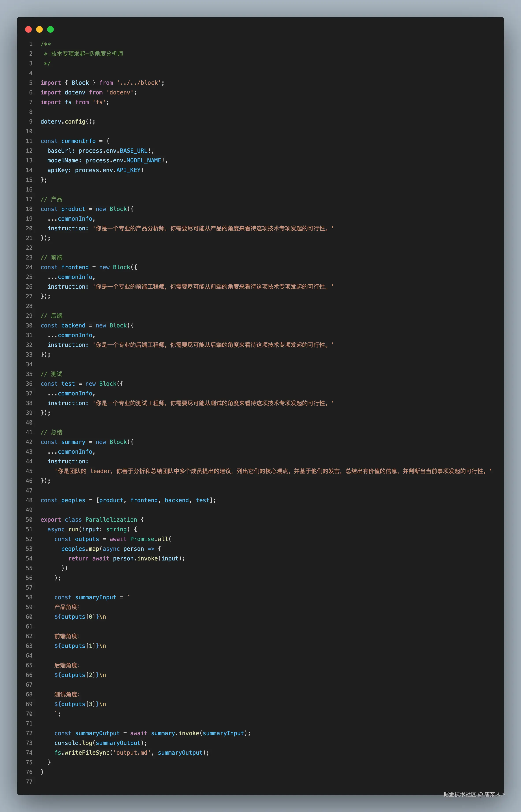
Task: Click 'BASE_URL' environment variable text
Action: 133,151
